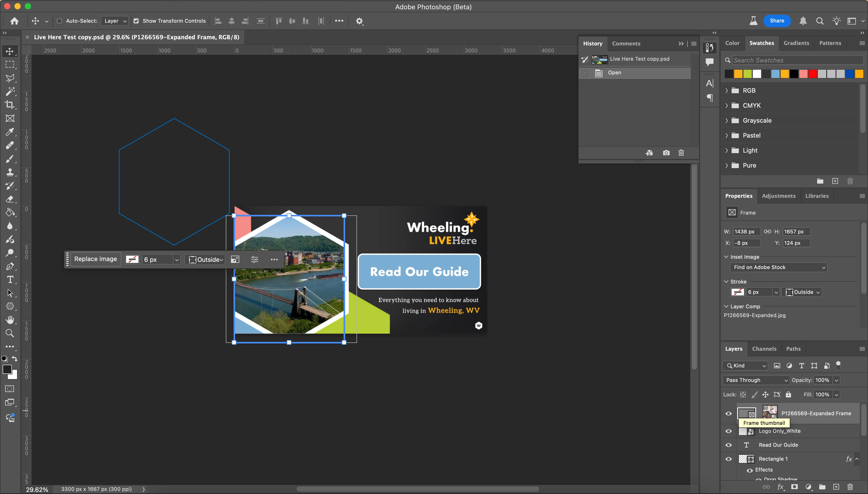Uncheck Show Transform Controls
Image resolution: width=868 pixels, height=494 pixels.
[136, 21]
